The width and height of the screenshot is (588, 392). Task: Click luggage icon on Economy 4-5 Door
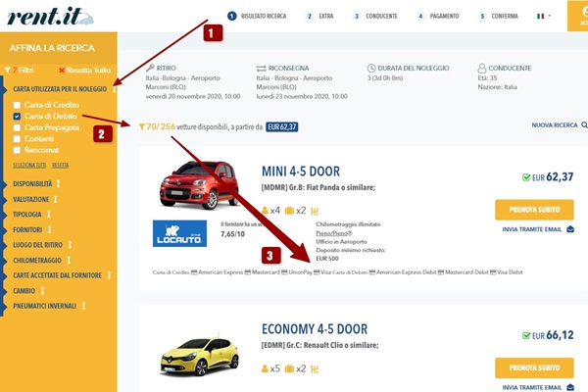click(289, 368)
